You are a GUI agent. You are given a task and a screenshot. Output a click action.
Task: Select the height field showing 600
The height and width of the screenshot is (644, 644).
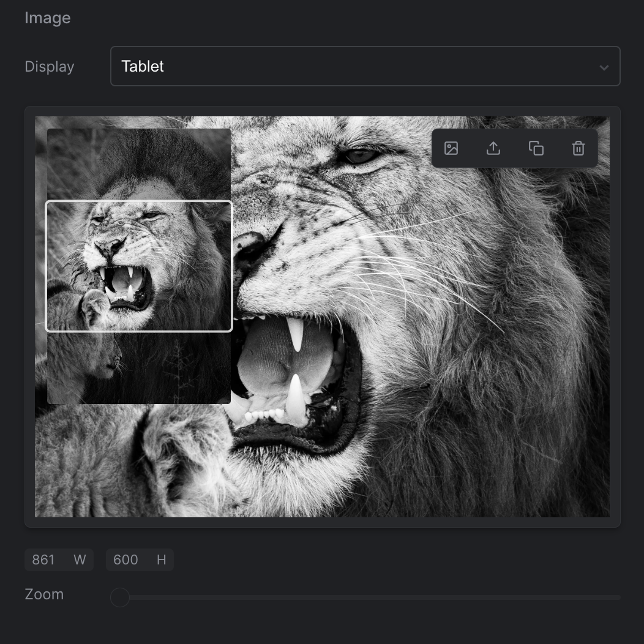[x=140, y=560]
